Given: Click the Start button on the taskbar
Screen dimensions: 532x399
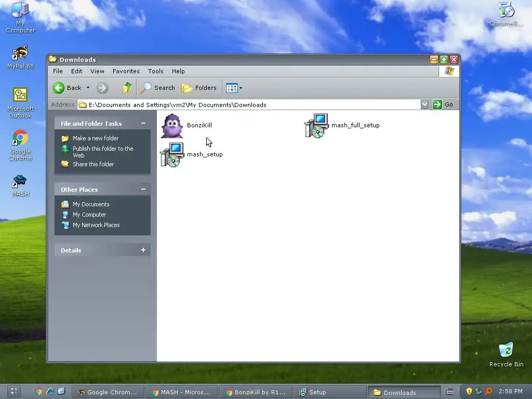Looking at the screenshot, I should point(14,392).
